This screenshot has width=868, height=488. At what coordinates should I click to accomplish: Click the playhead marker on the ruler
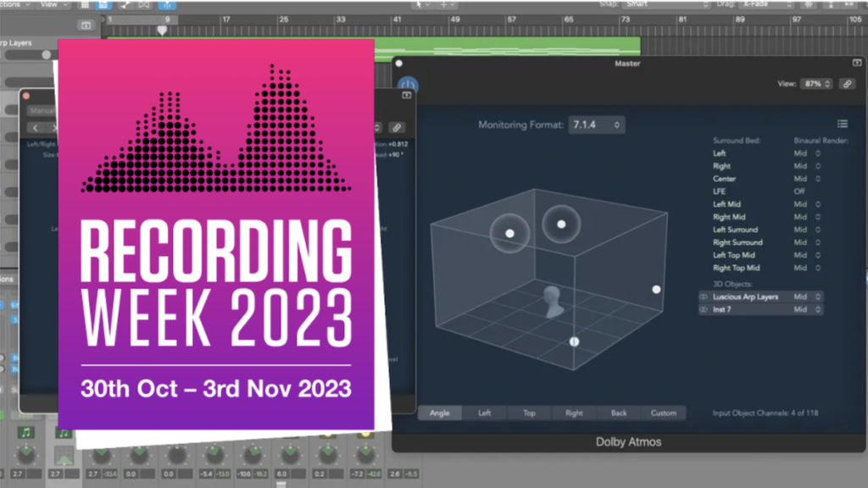pos(162,30)
